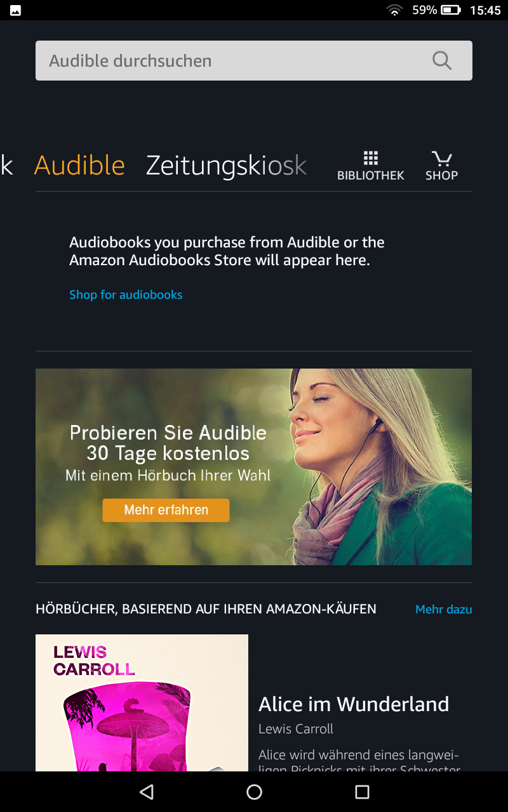Switch to the Audible tab
This screenshot has height=812, width=508.
point(79,165)
